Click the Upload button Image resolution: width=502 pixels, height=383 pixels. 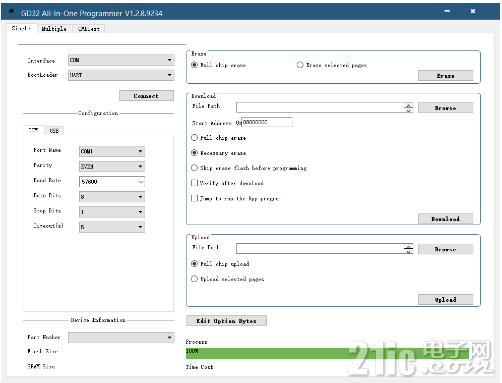[446, 299]
